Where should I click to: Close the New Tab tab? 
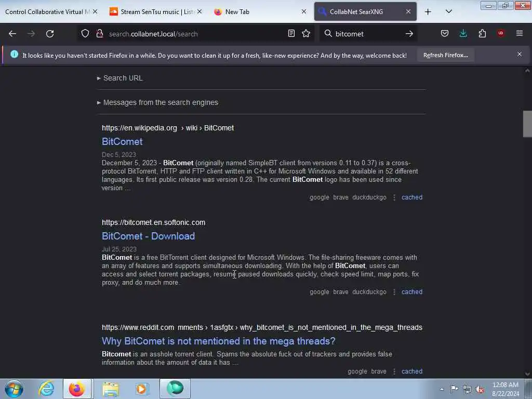[304, 11]
